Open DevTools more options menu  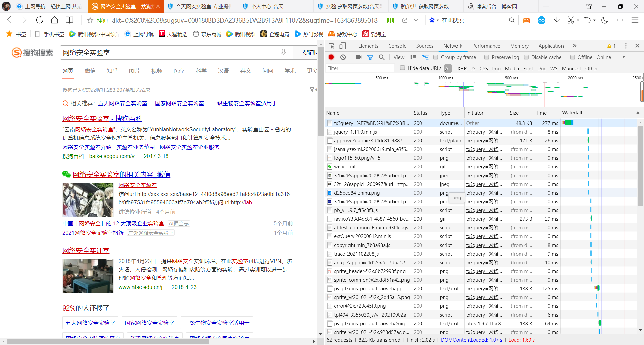pos(626,46)
